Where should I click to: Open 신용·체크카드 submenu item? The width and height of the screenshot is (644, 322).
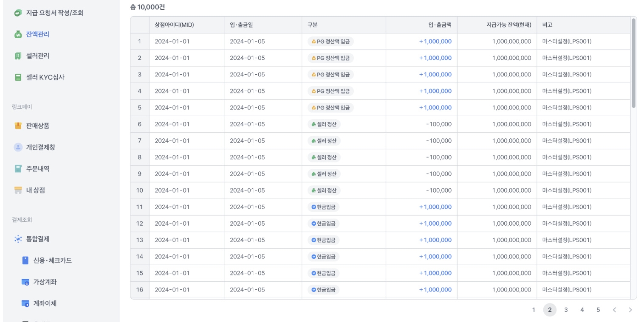[x=52, y=260]
